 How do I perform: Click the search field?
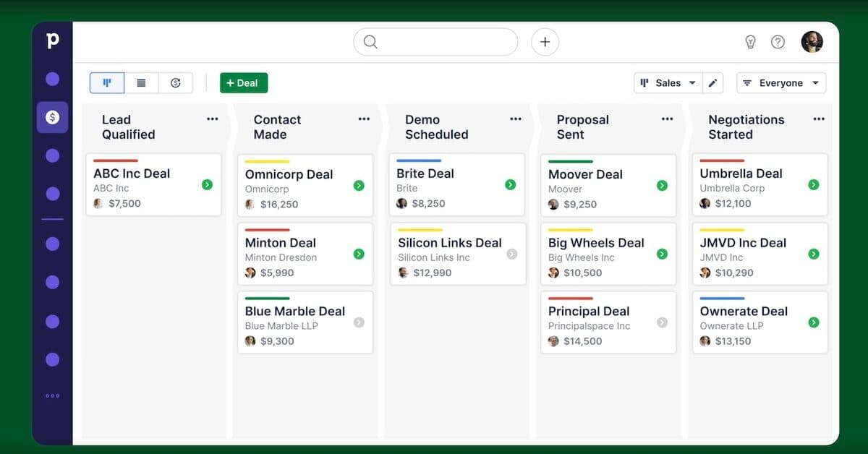(435, 42)
